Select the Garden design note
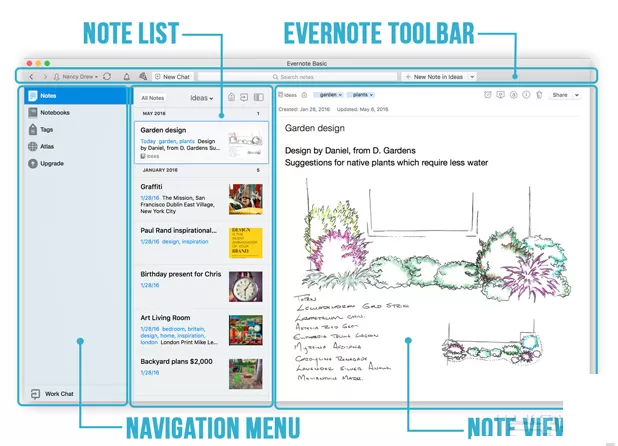The width and height of the screenshot is (618, 446). click(201, 143)
